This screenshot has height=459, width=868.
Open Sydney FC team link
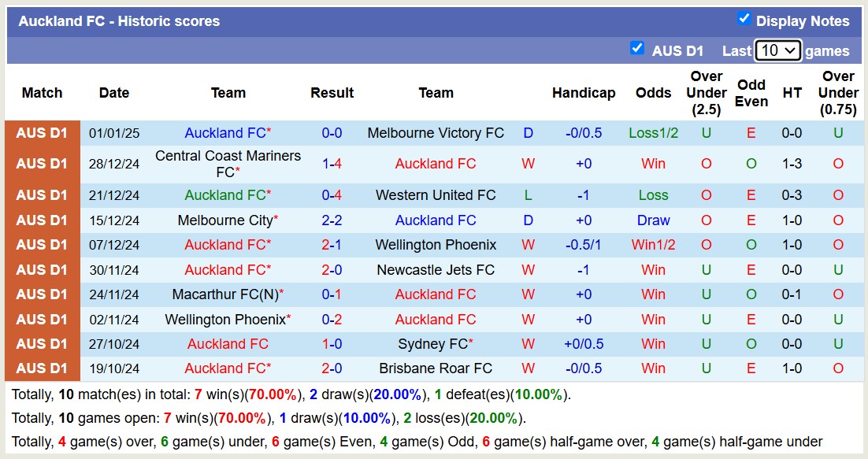[x=436, y=344]
